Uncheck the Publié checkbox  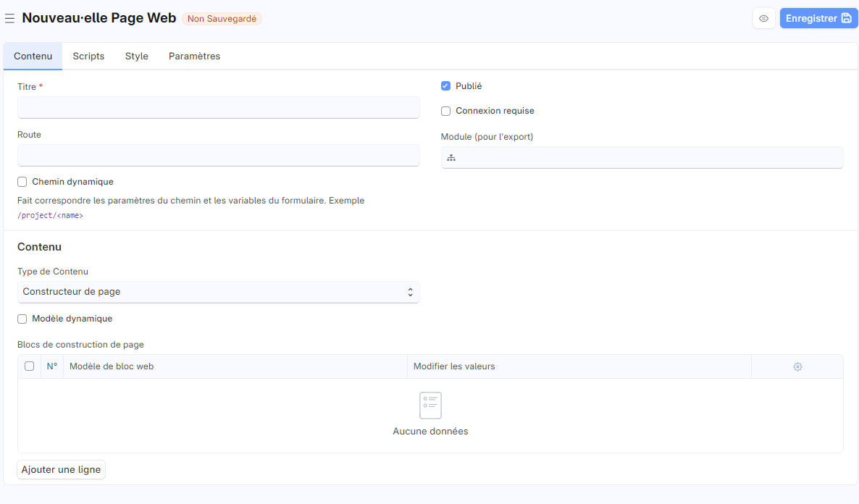point(446,86)
